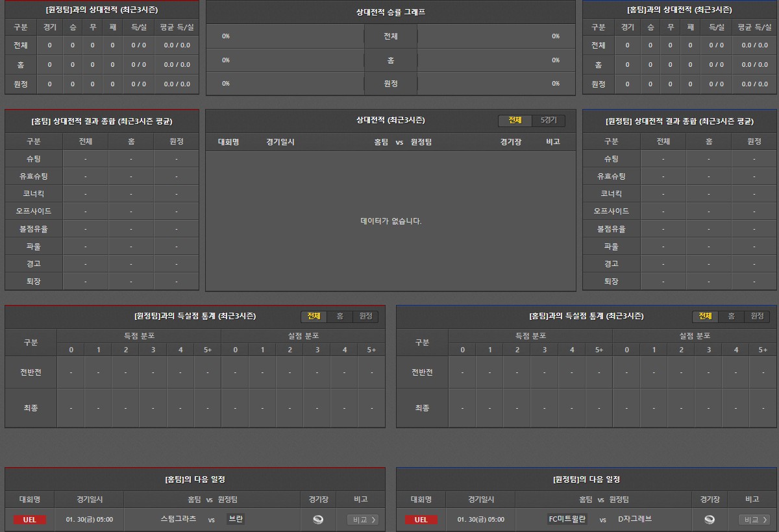Click UEL badge in home team schedule
This screenshot has width=779, height=532.
point(30,520)
